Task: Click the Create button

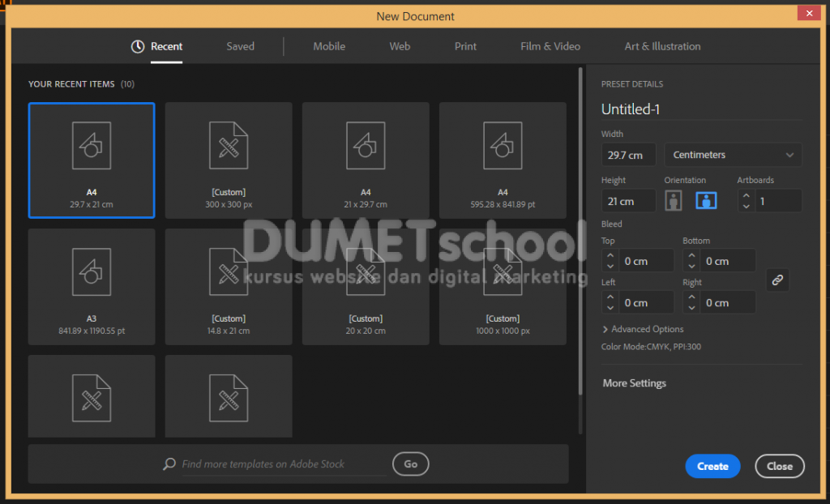Action: point(712,467)
